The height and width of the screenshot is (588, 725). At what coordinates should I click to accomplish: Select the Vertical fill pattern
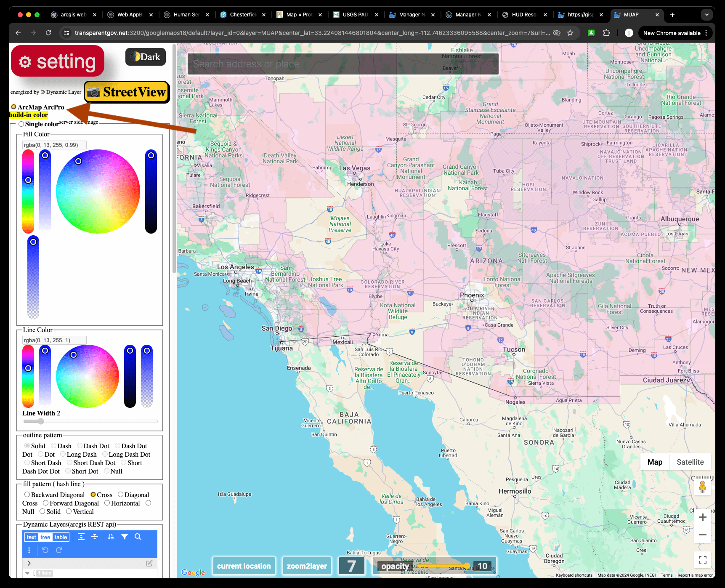pyautogui.click(x=69, y=511)
